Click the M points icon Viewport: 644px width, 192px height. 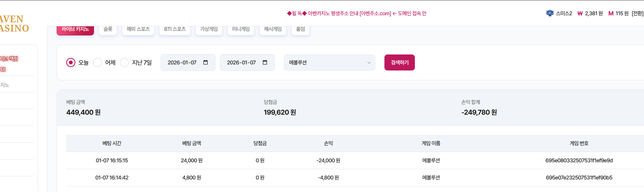click(611, 13)
